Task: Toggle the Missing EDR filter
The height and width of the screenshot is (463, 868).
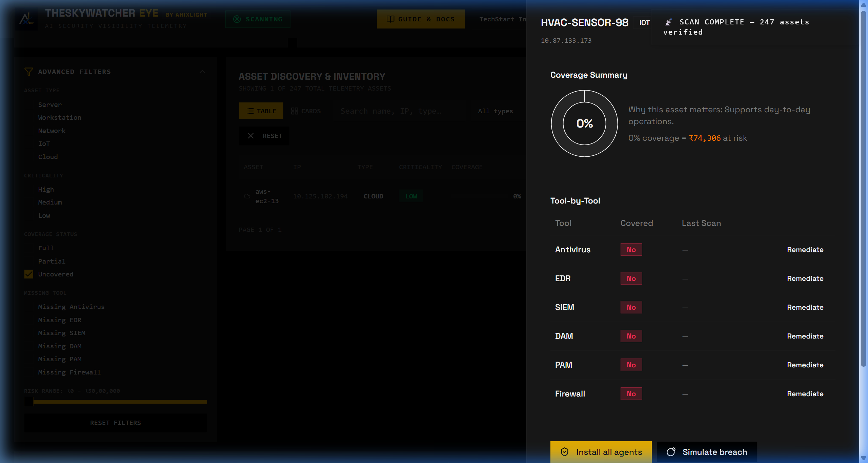Action: coord(60,320)
